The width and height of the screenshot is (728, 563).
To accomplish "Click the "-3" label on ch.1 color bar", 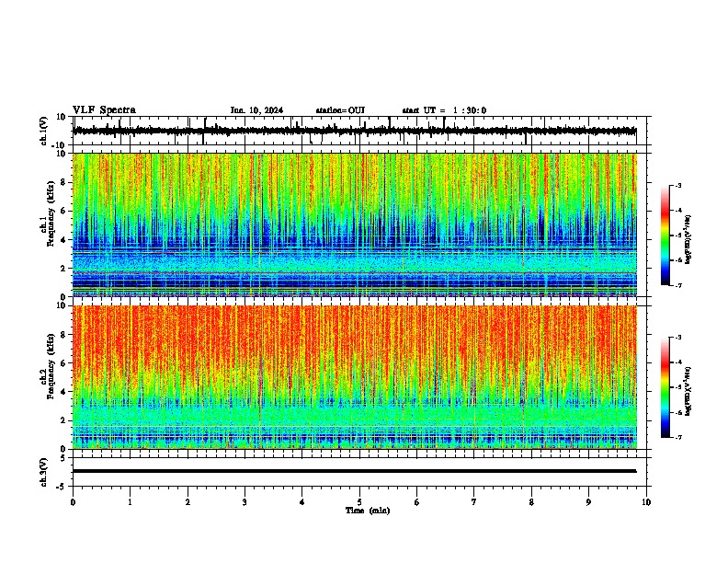I will pyautogui.click(x=677, y=185).
